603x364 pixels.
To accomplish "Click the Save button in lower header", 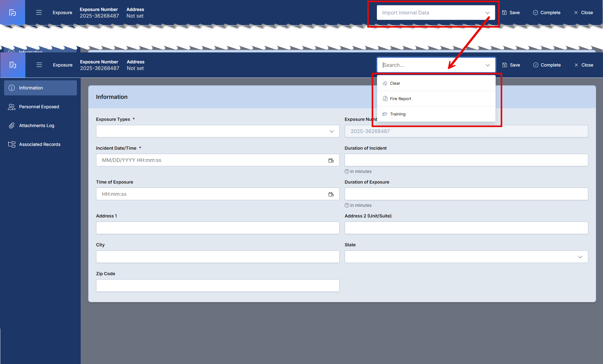I will [x=511, y=65].
